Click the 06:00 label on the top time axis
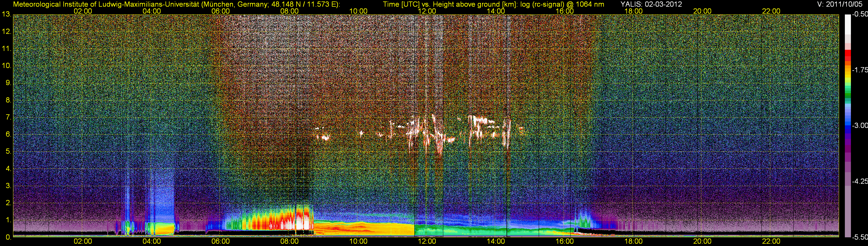868x246 pixels. point(220,11)
